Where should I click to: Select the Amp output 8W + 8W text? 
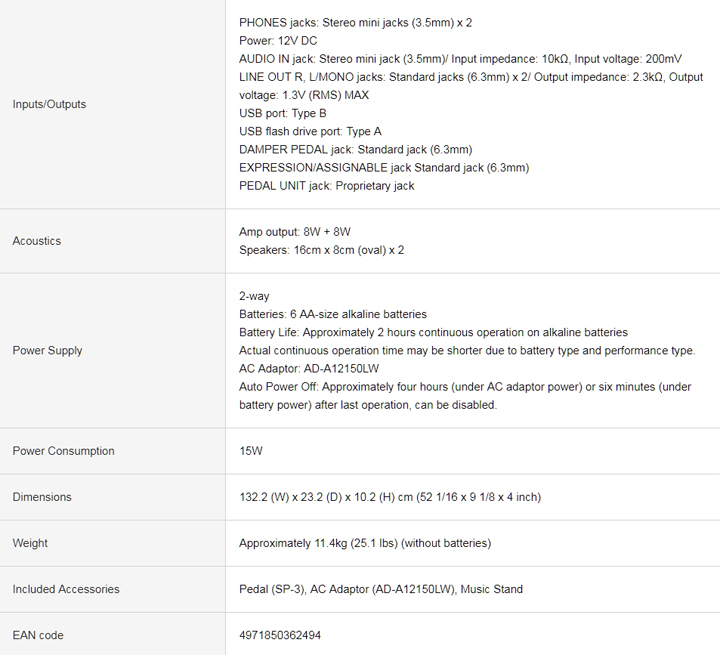click(x=295, y=232)
